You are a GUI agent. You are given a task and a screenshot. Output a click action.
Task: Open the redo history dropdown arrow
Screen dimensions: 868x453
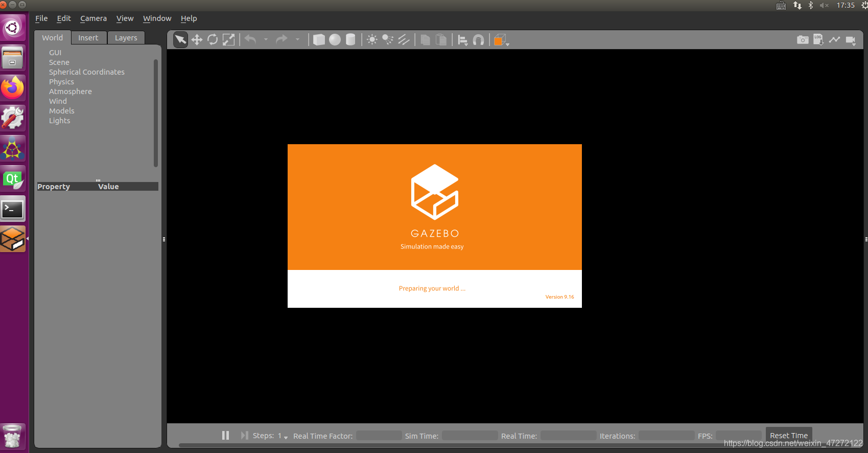click(297, 39)
